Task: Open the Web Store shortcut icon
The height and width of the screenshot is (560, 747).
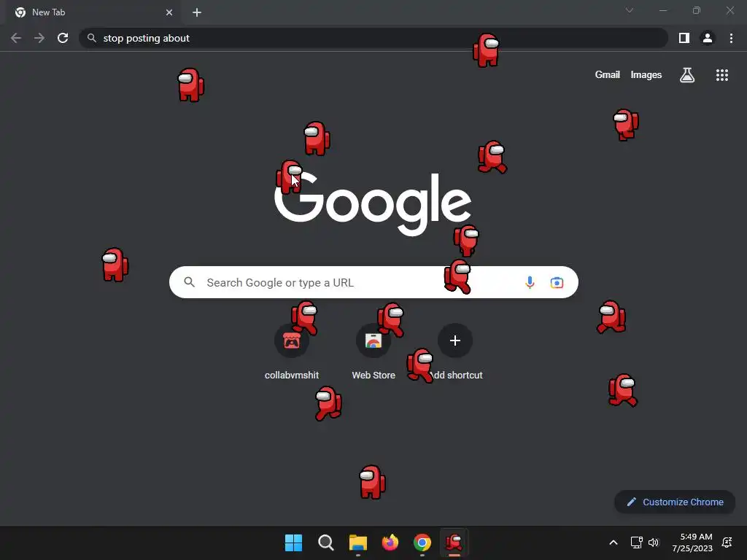Action: point(373,341)
